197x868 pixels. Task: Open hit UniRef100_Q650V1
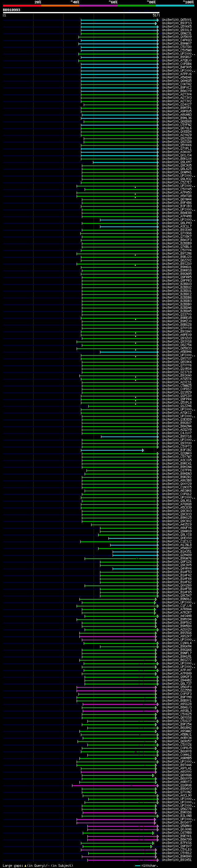coord(176,20)
